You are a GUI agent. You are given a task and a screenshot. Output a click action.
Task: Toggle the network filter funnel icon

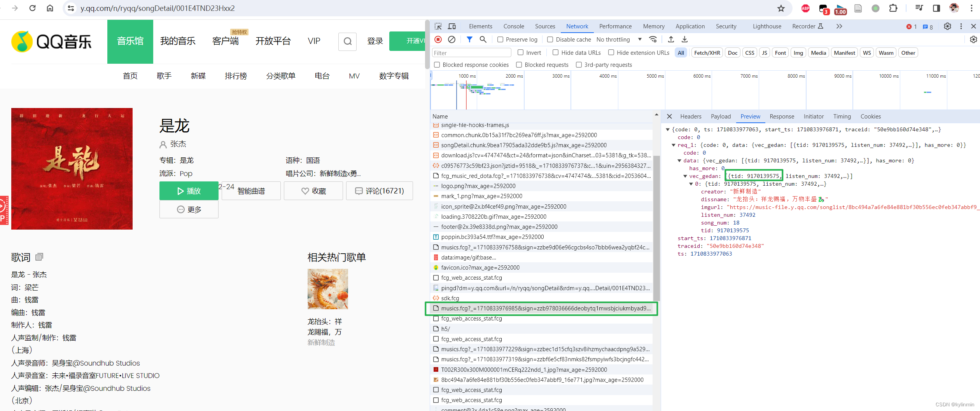(x=469, y=39)
